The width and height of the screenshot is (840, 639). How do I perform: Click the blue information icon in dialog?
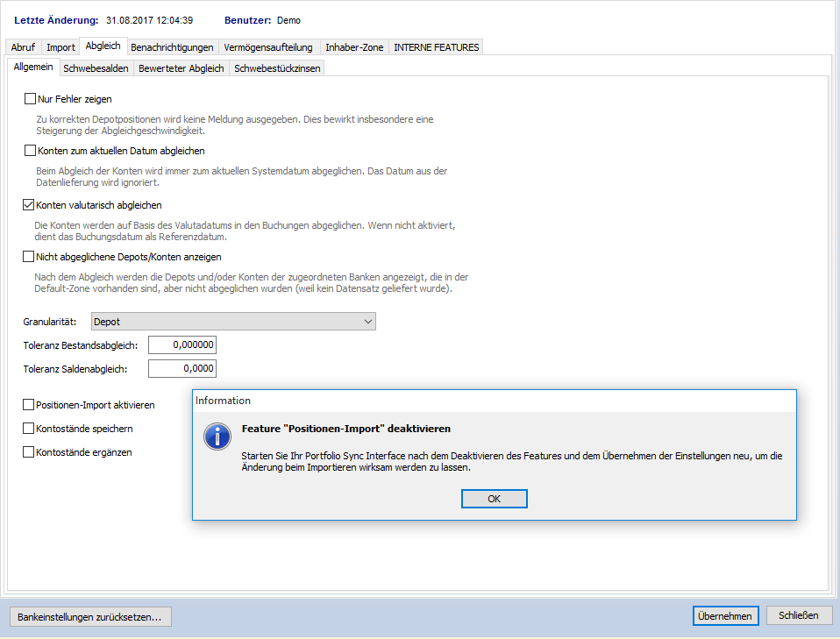[x=217, y=436]
